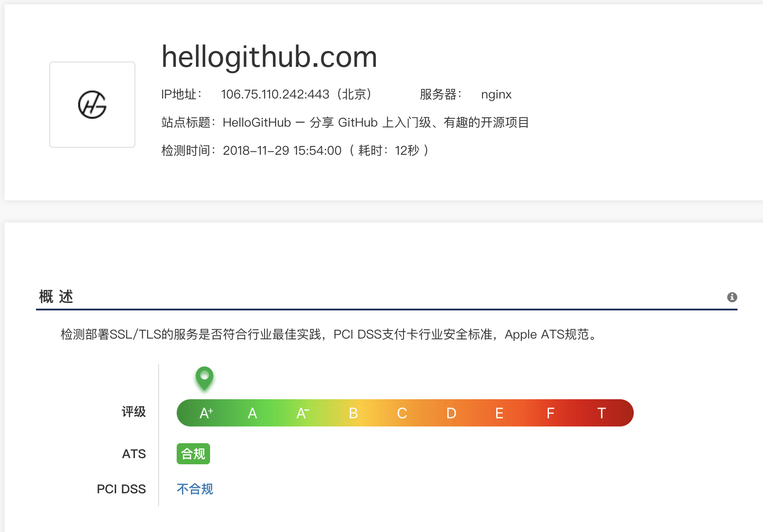Click the detection time 2018-11-29 15:54:00

coord(282,150)
